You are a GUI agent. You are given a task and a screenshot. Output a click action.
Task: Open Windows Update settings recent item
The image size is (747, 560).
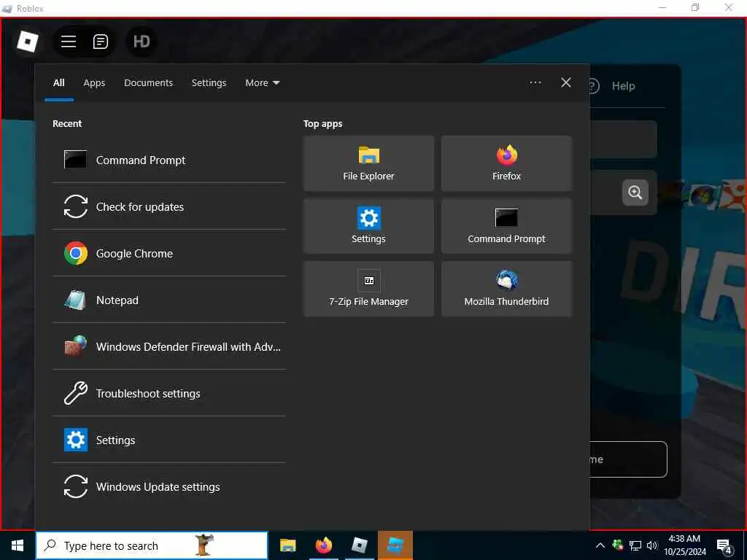(x=169, y=486)
